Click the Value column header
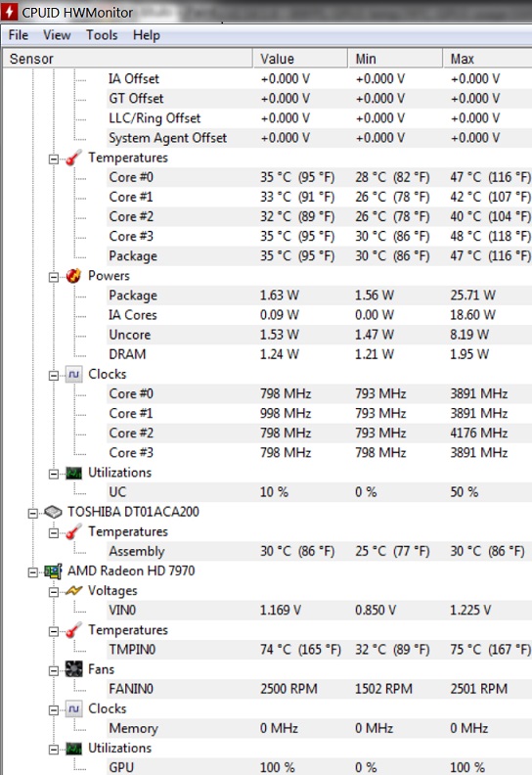532x775 pixels. pos(300,59)
